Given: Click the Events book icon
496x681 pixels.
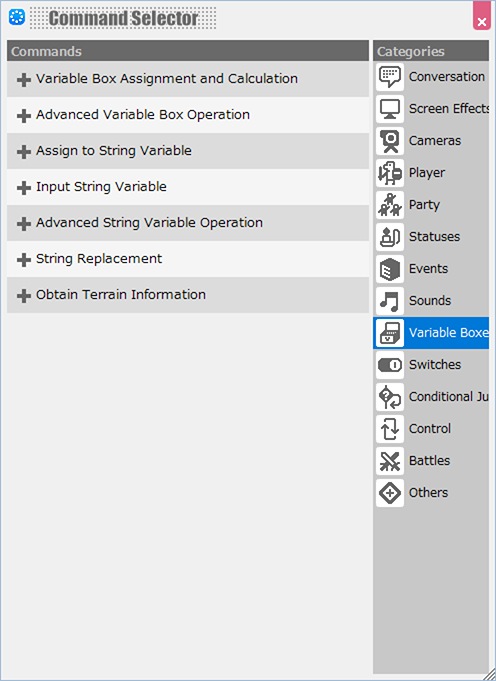Looking at the screenshot, I should pos(390,269).
